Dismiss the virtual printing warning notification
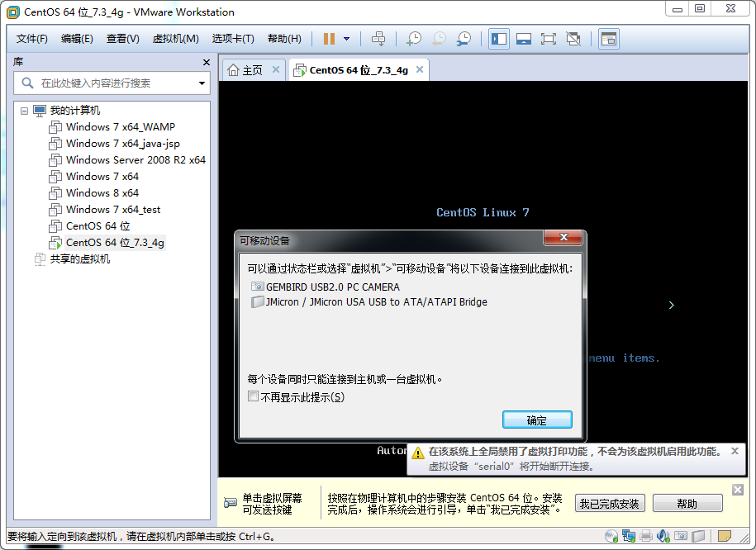Viewport: 756px width, 550px height. pyautogui.click(x=735, y=451)
